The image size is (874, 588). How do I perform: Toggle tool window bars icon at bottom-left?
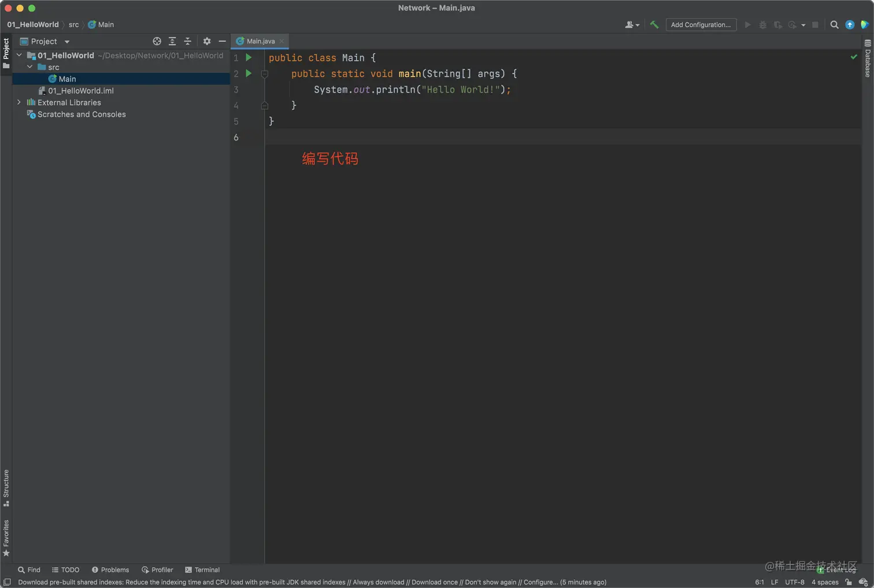tap(7, 582)
